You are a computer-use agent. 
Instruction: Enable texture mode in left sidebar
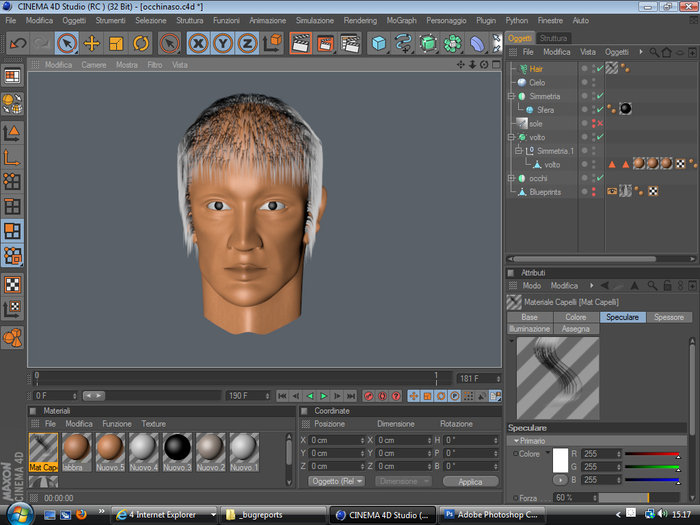(x=12, y=284)
